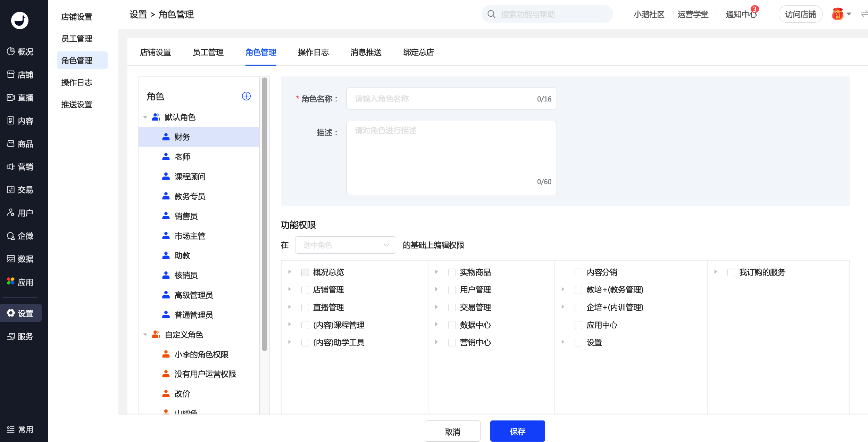Screen dimensions: 868x442
Task: Expand the 直播管理 permission node
Action: click(290, 307)
